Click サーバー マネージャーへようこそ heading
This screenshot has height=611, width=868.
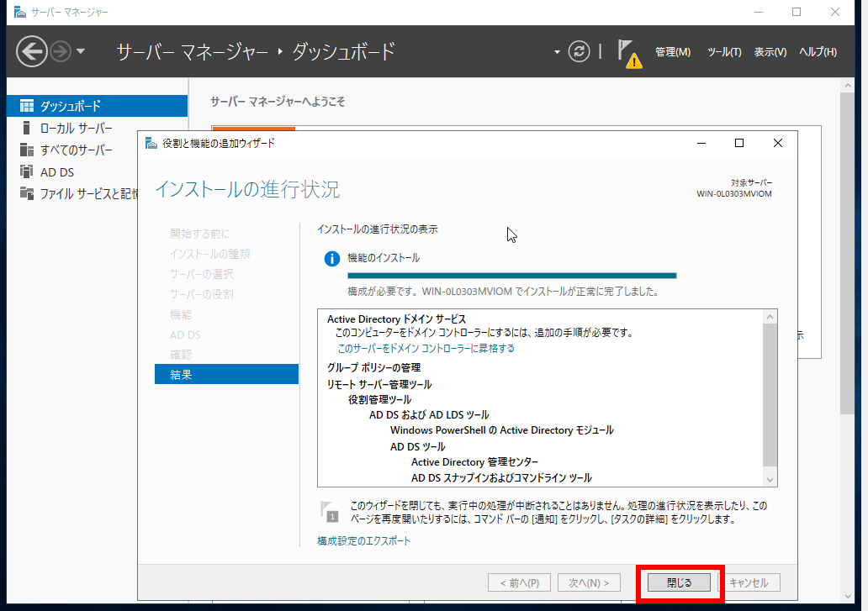pos(278,102)
